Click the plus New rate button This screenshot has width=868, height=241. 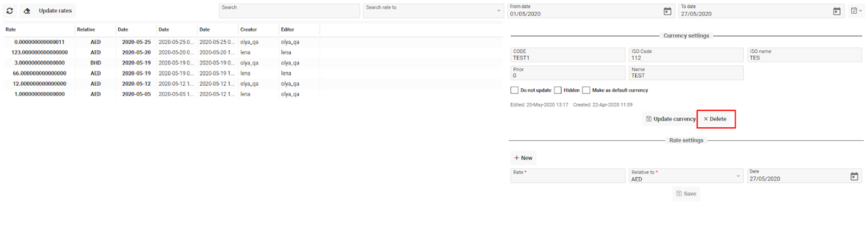(x=523, y=158)
